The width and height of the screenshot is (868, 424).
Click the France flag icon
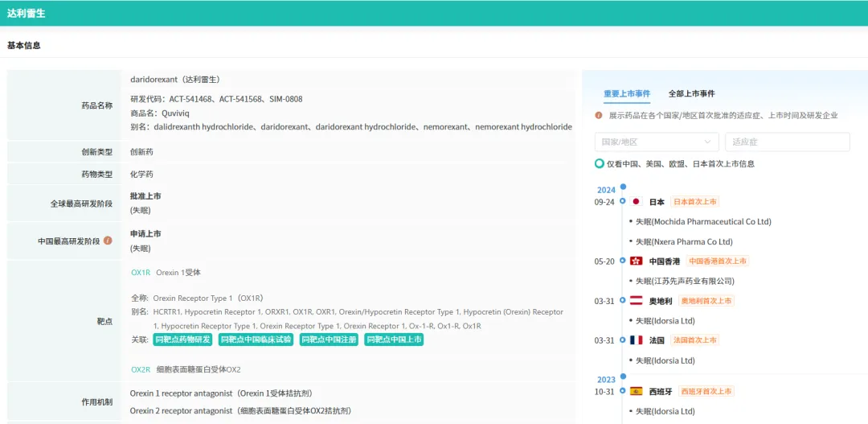click(636, 340)
